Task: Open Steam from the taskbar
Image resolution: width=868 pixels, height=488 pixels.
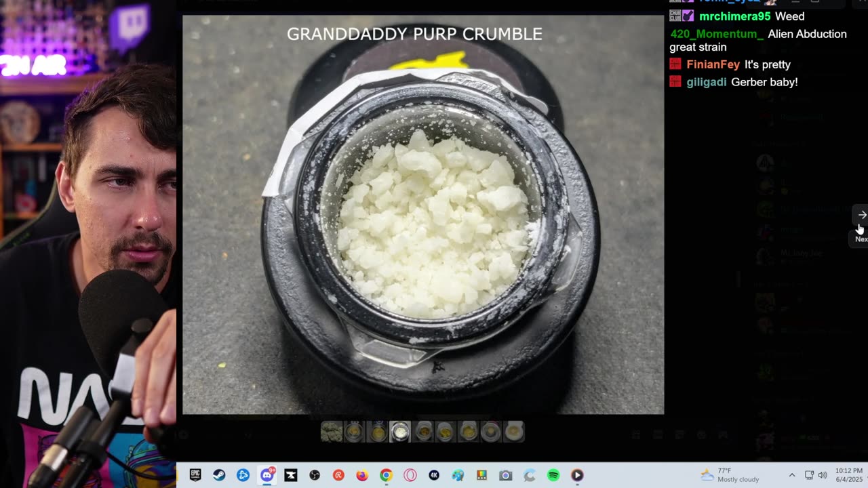Action: (219, 475)
